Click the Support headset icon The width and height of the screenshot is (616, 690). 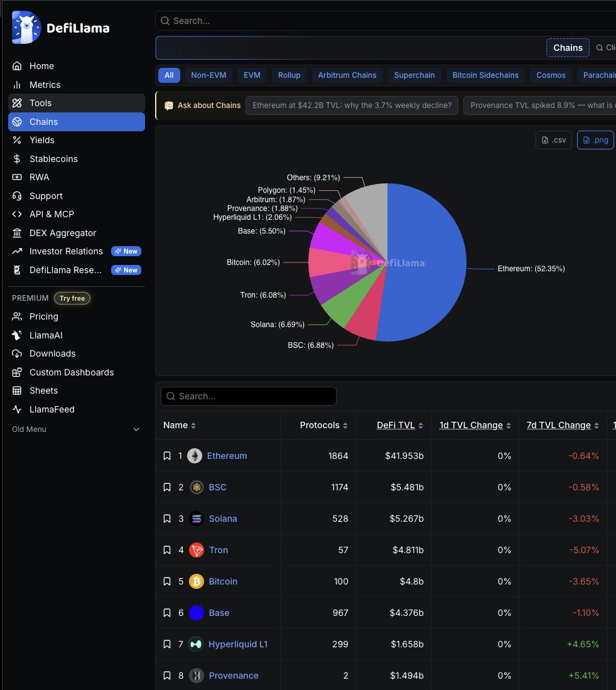coord(17,196)
